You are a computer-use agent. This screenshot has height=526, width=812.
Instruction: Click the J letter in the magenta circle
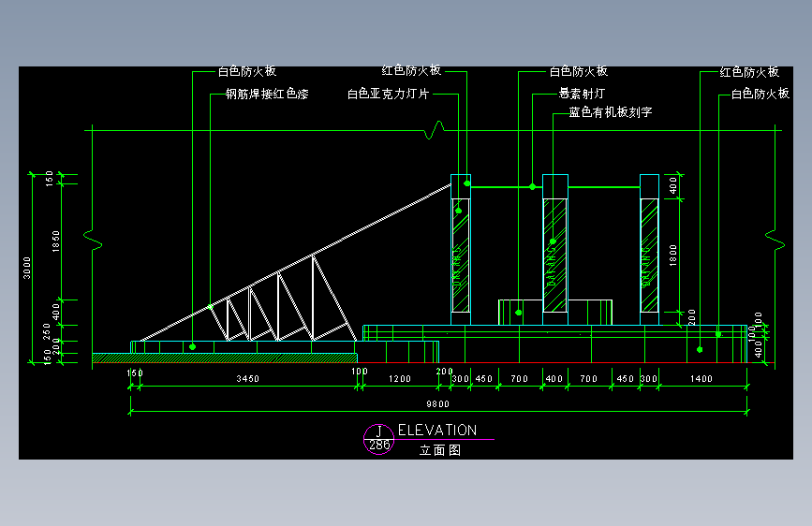click(x=379, y=431)
